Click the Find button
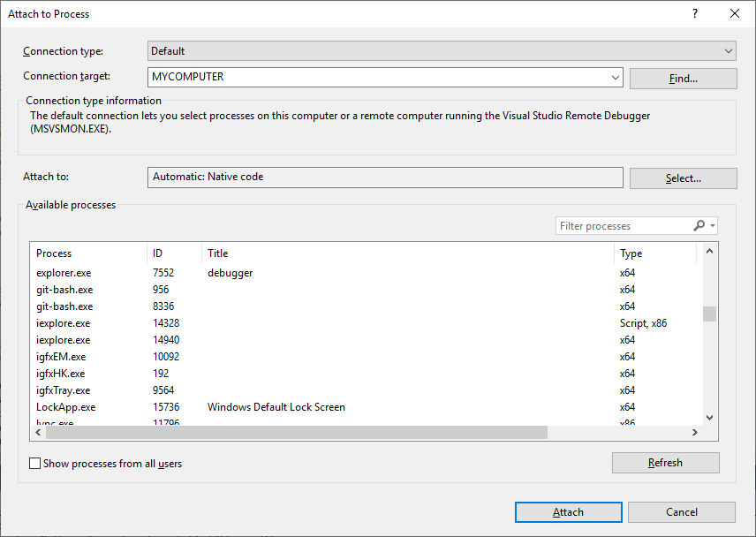Image resolution: width=756 pixels, height=537 pixels. [683, 78]
